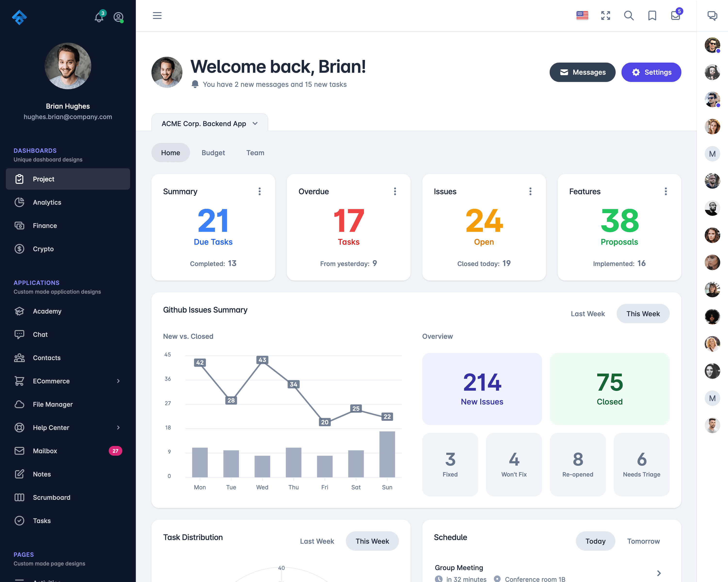
Task: Toggle Task Distribution to Last Week
Action: [x=318, y=541]
